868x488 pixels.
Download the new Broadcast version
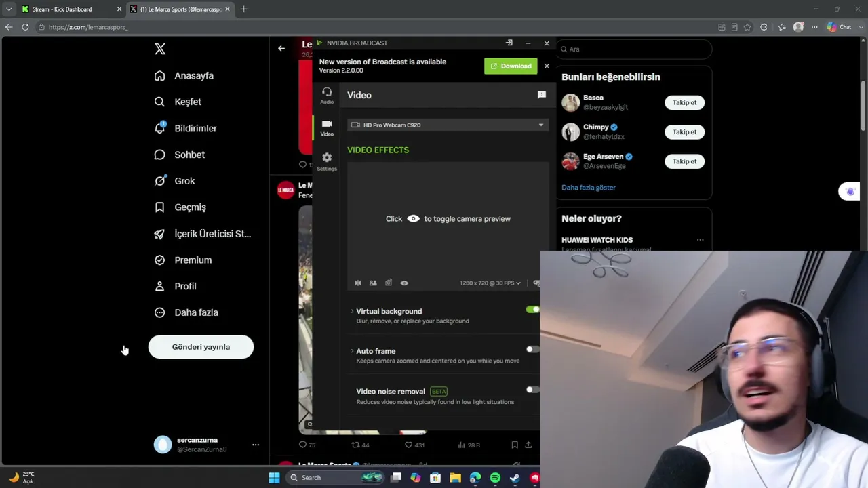tap(511, 66)
